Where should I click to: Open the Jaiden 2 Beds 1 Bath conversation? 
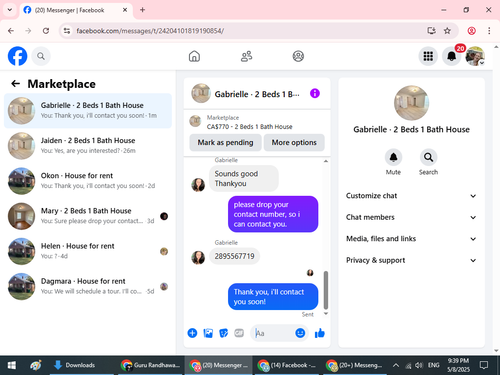tap(88, 146)
